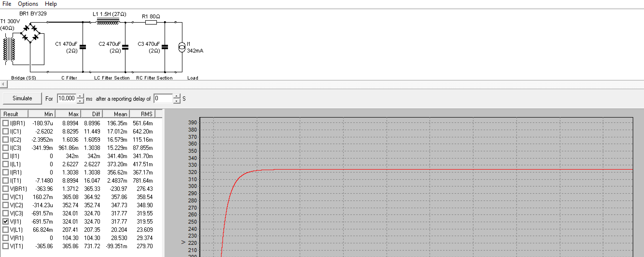Click the C3 470uF capacitor symbol
Viewport: 644px width, 257px height.
[165, 47]
